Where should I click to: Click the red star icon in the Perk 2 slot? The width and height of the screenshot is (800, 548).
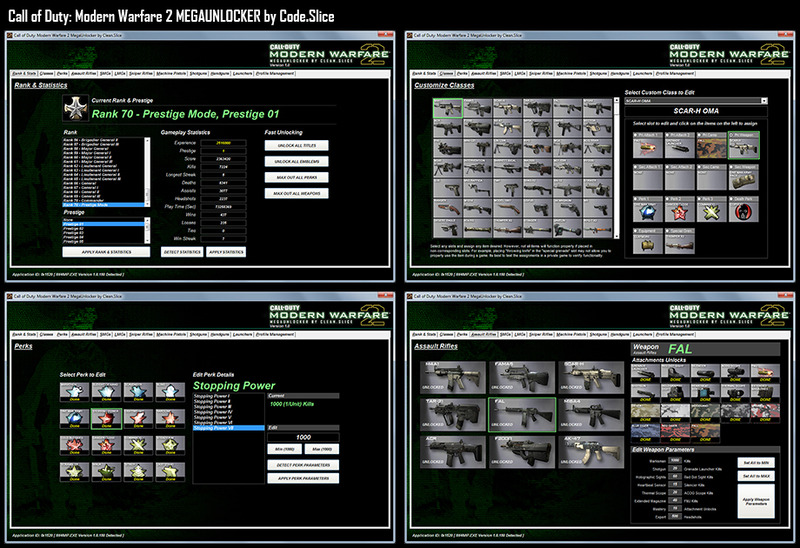pos(680,211)
